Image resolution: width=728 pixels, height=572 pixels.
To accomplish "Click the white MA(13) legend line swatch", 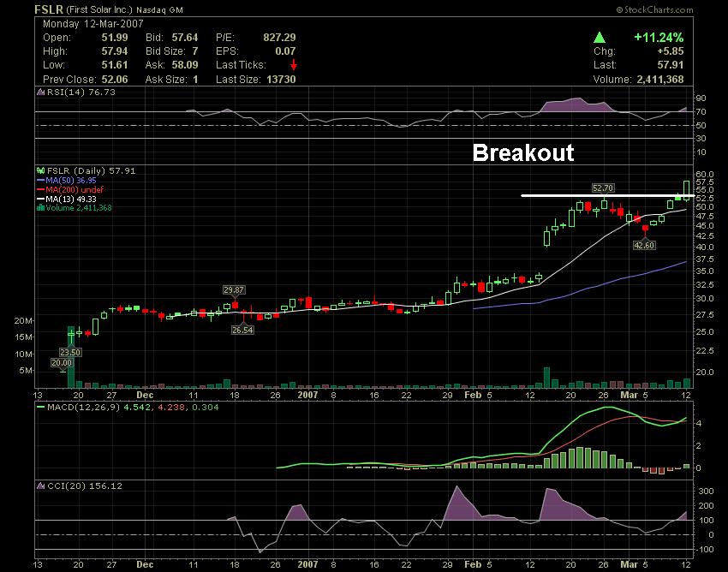I will coord(41,199).
